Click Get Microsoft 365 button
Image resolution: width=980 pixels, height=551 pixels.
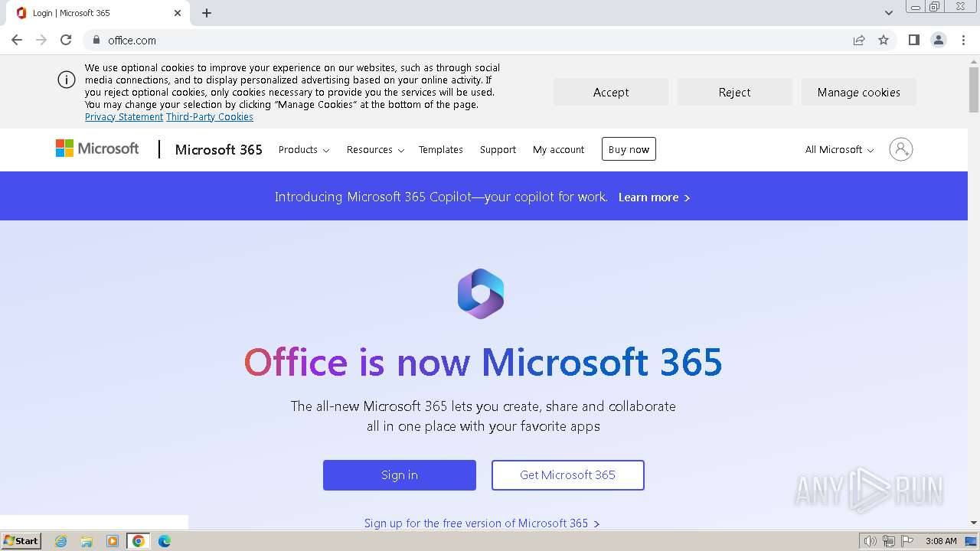coord(568,475)
